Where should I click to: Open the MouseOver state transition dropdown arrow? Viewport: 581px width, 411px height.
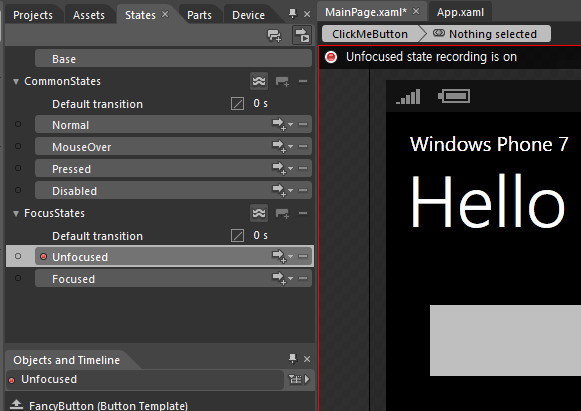tap(290, 146)
